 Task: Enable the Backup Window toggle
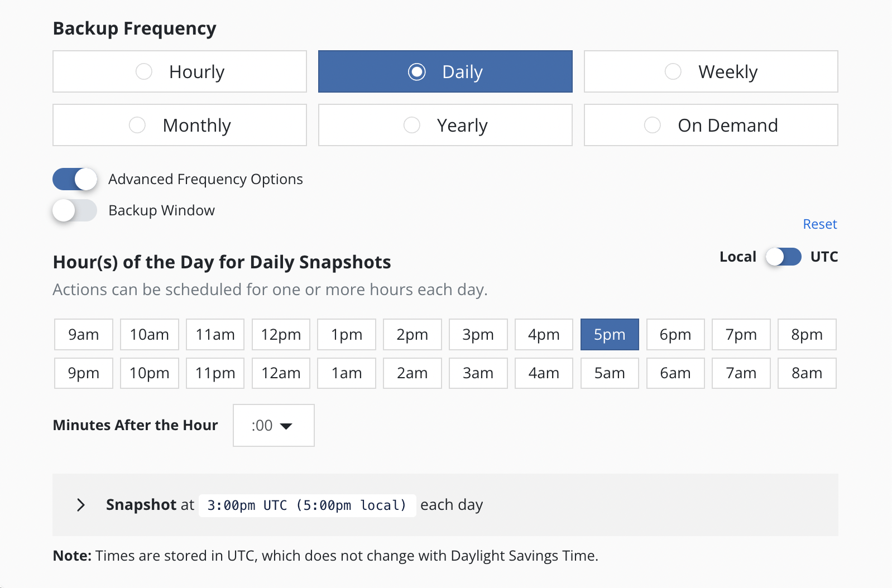[x=75, y=210]
